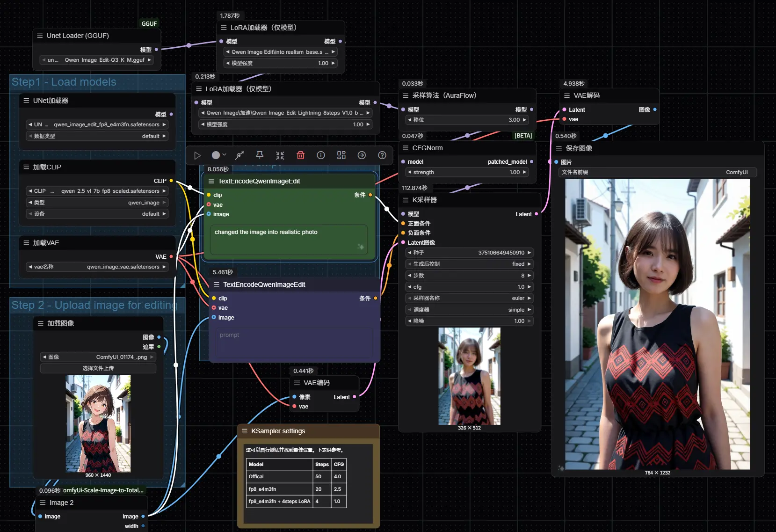The width and height of the screenshot is (776, 532).
Task: Open help with the question mark icon
Action: coord(382,155)
